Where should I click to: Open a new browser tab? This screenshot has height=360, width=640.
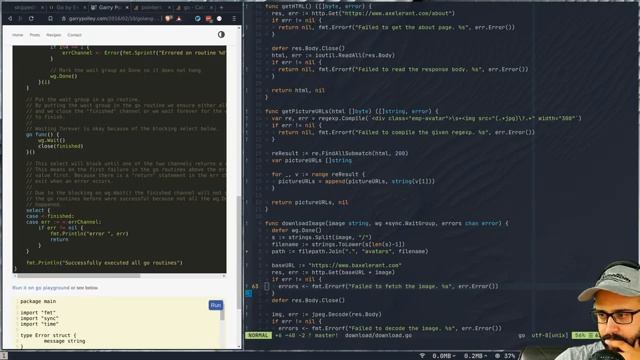click(221, 7)
